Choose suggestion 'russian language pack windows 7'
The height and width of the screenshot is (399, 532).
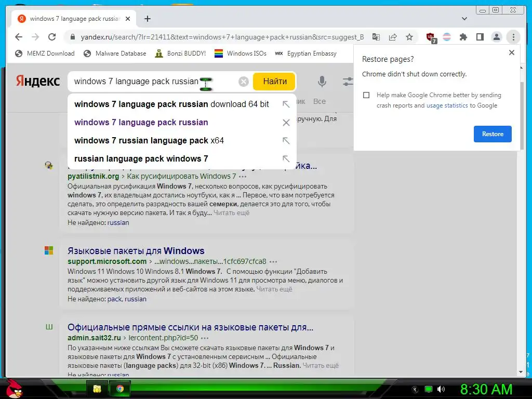coord(141,159)
